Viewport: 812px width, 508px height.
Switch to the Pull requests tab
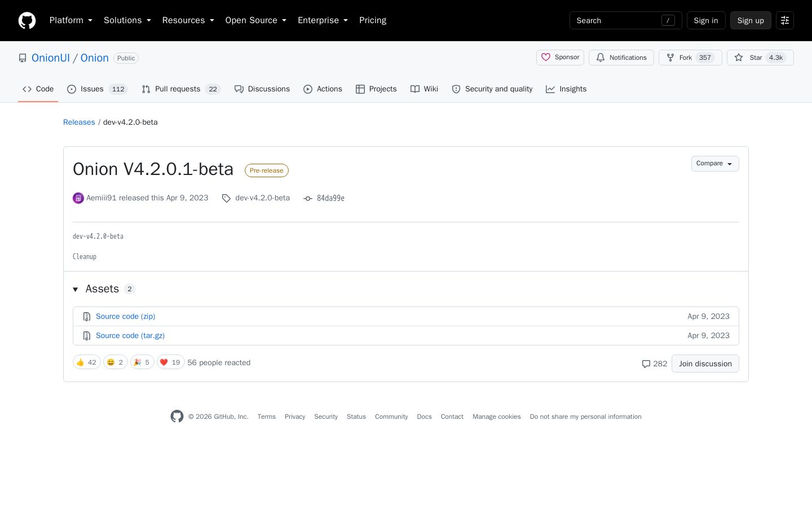coord(181,89)
